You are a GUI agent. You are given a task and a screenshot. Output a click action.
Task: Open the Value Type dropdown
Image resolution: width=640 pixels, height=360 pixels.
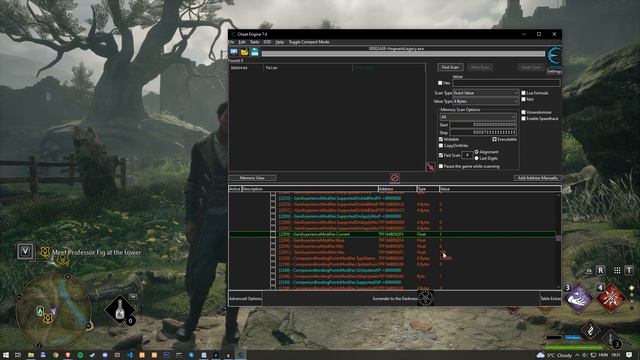(x=485, y=101)
